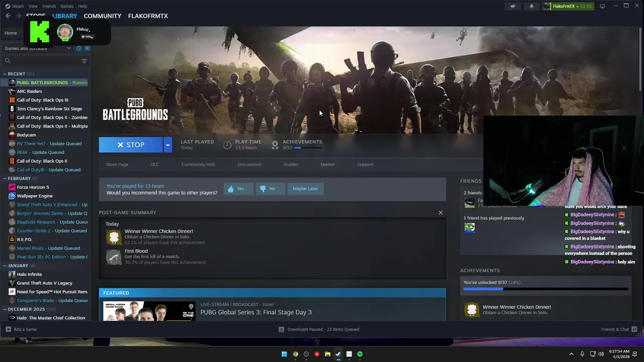Collapse the RECENT section
This screenshot has width=644, height=362.
[5, 74]
